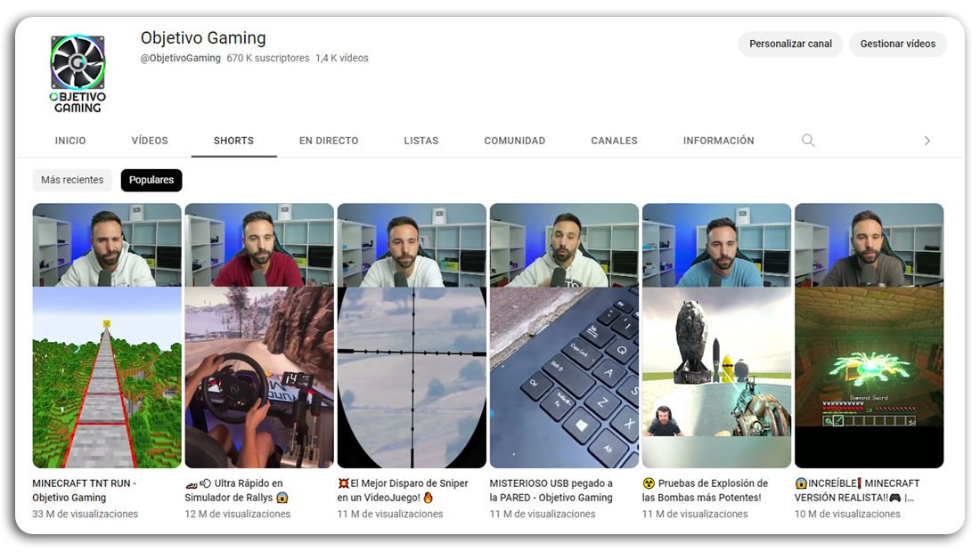This screenshot has height=552, width=980.
Task: Click the '670 K suscriptores' text
Action: pos(267,58)
